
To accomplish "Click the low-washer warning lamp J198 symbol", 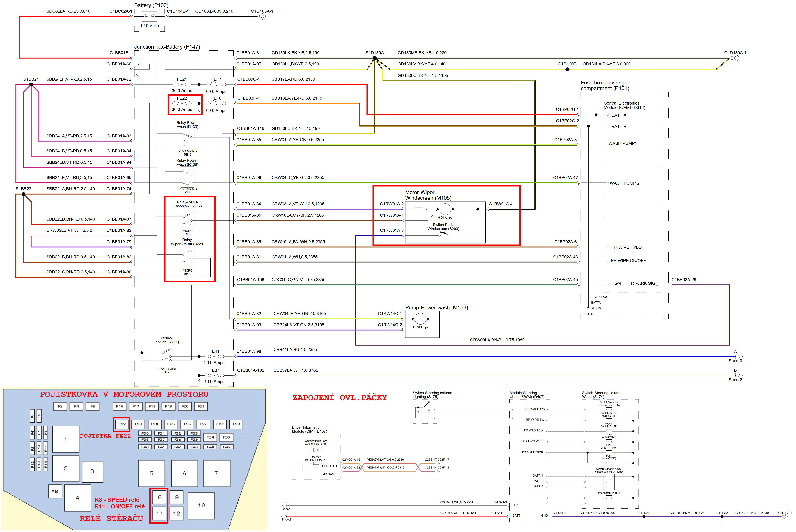I will (x=316, y=450).
